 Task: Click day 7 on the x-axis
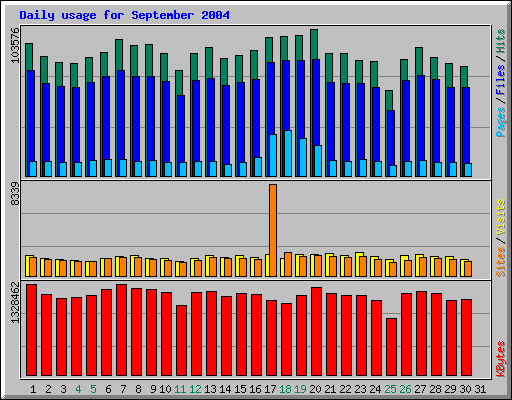(x=123, y=389)
